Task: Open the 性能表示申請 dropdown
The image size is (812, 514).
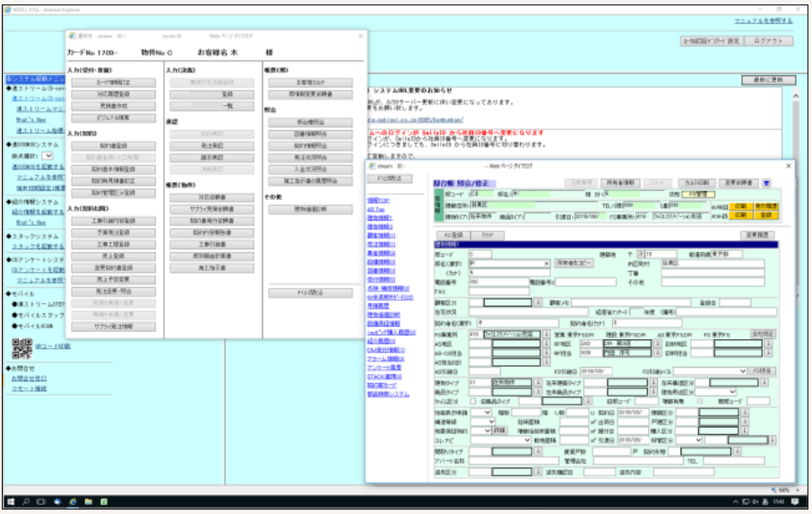Action: [488, 413]
